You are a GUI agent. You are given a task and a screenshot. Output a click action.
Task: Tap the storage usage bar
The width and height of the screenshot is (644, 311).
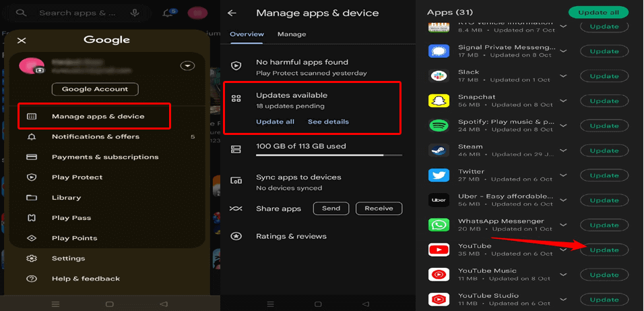(x=320, y=154)
